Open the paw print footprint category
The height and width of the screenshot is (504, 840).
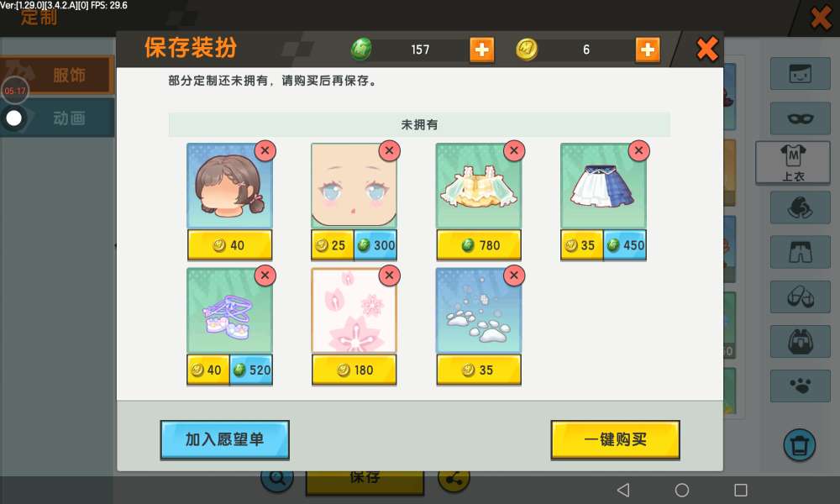(x=800, y=386)
